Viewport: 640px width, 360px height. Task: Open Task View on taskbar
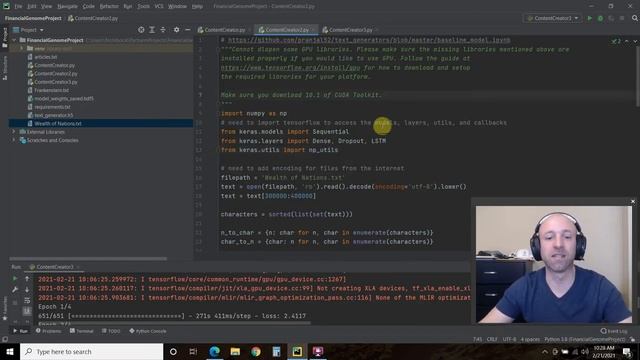point(193,351)
